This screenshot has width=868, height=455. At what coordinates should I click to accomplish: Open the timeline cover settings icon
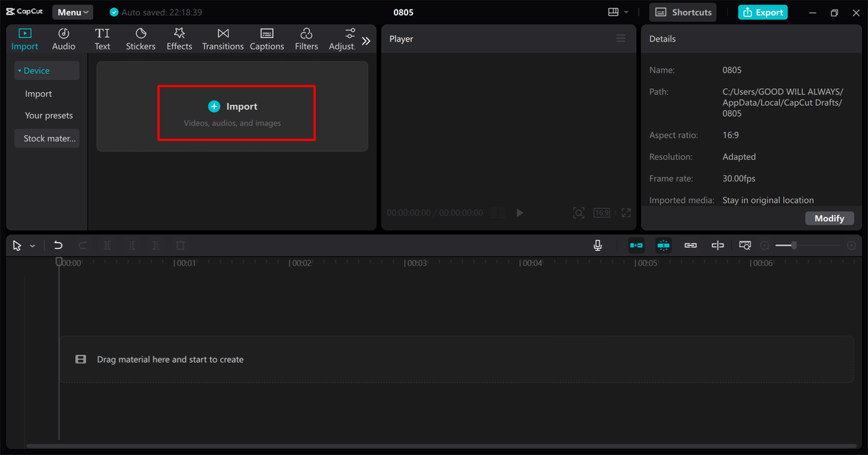click(745, 245)
